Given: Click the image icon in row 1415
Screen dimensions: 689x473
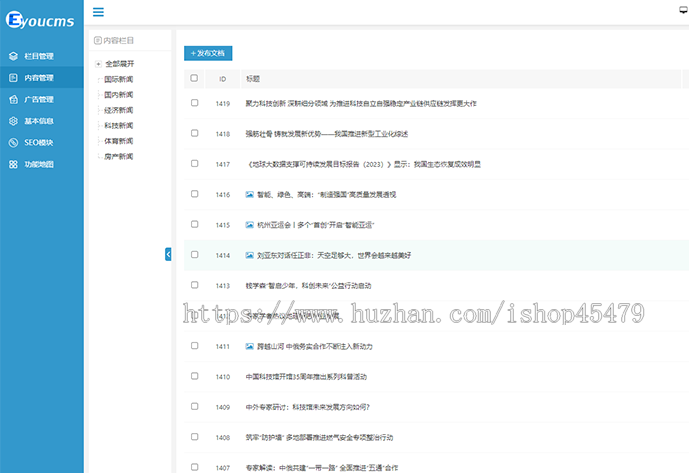Looking at the screenshot, I should coord(250,225).
